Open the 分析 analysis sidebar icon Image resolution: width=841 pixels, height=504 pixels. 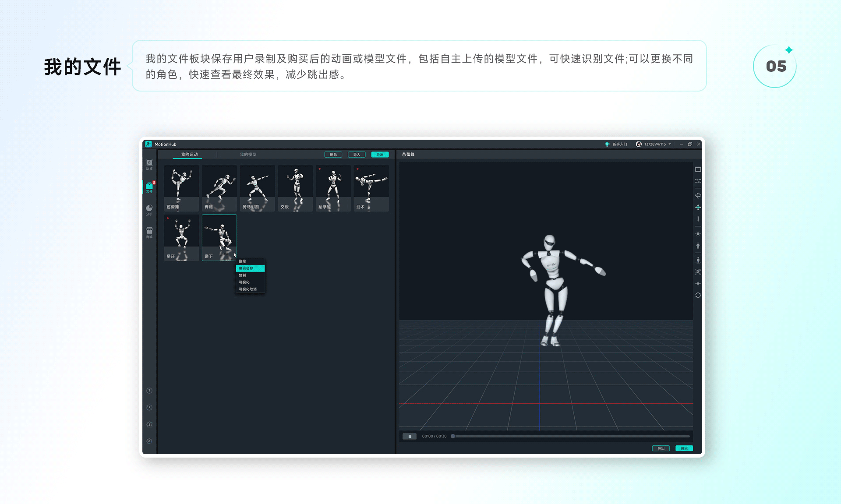[149, 209]
